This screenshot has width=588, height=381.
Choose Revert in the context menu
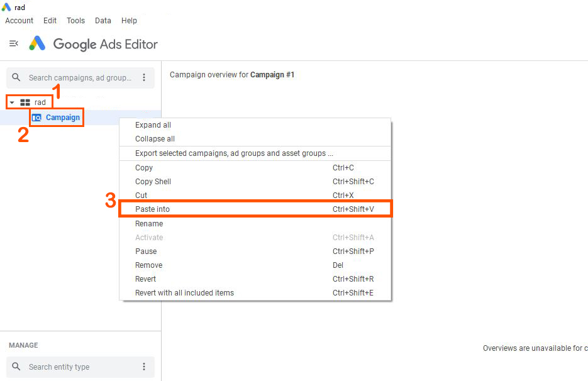point(255,279)
